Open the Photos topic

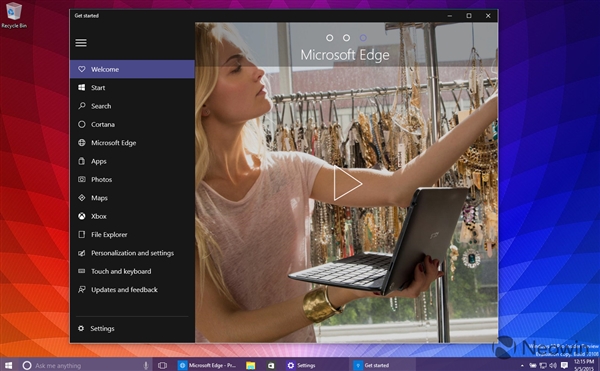(132, 179)
